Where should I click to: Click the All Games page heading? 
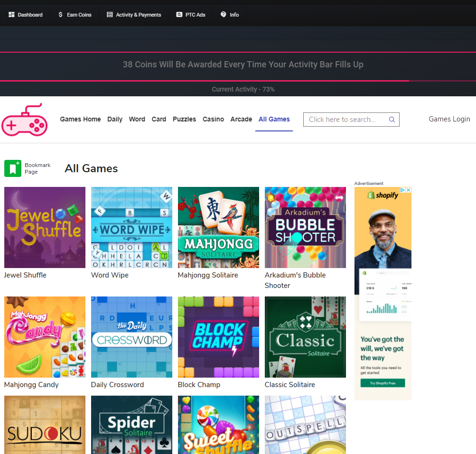point(91,168)
